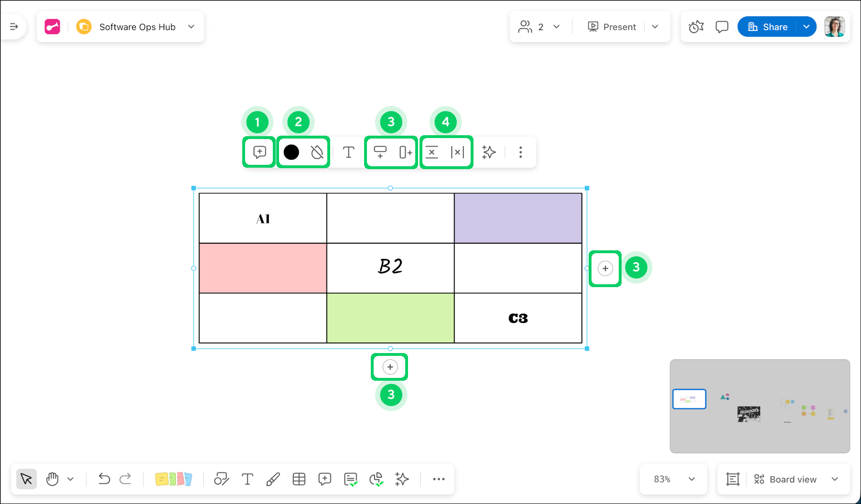The image size is (861, 504).
Task: Click the minimap board overview thumbnail
Action: click(x=760, y=406)
